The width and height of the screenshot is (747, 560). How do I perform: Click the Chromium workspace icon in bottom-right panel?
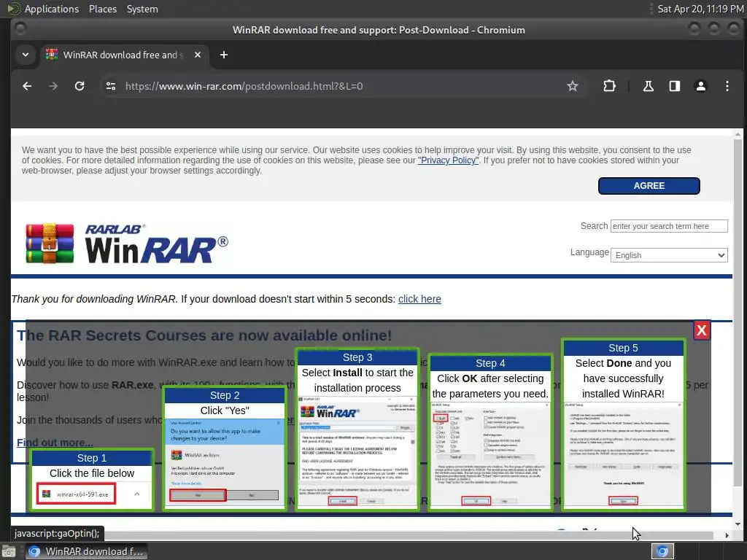pos(662,551)
